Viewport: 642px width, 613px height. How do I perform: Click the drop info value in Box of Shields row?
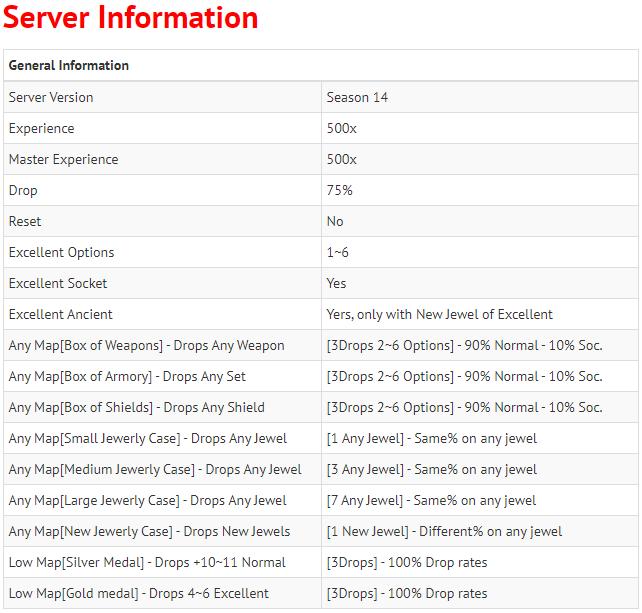(464, 407)
